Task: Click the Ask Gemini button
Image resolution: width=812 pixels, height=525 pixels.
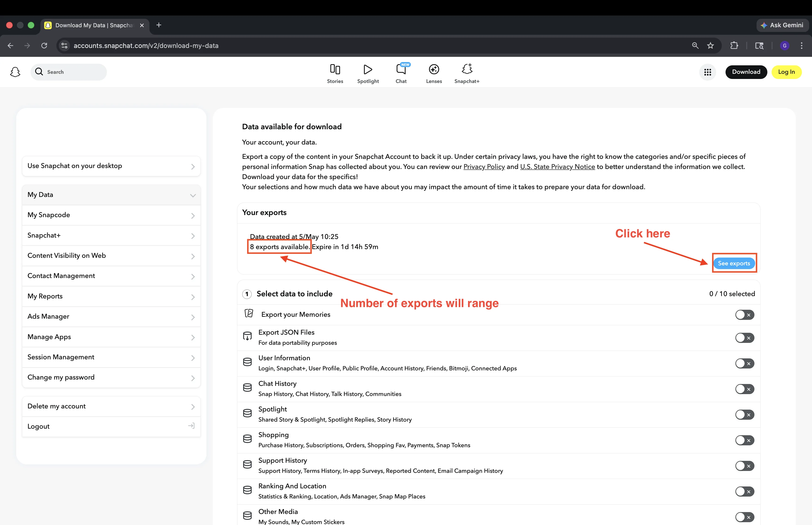Action: click(783, 25)
